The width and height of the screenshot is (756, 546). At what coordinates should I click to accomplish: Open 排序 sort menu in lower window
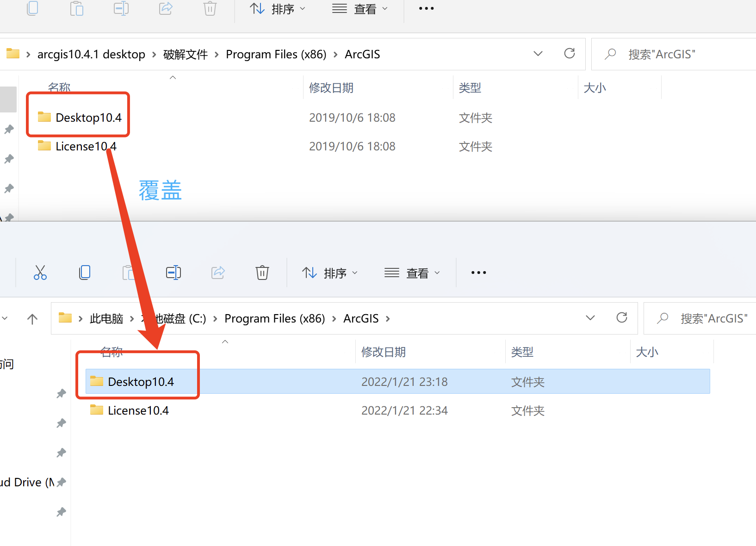pos(330,273)
